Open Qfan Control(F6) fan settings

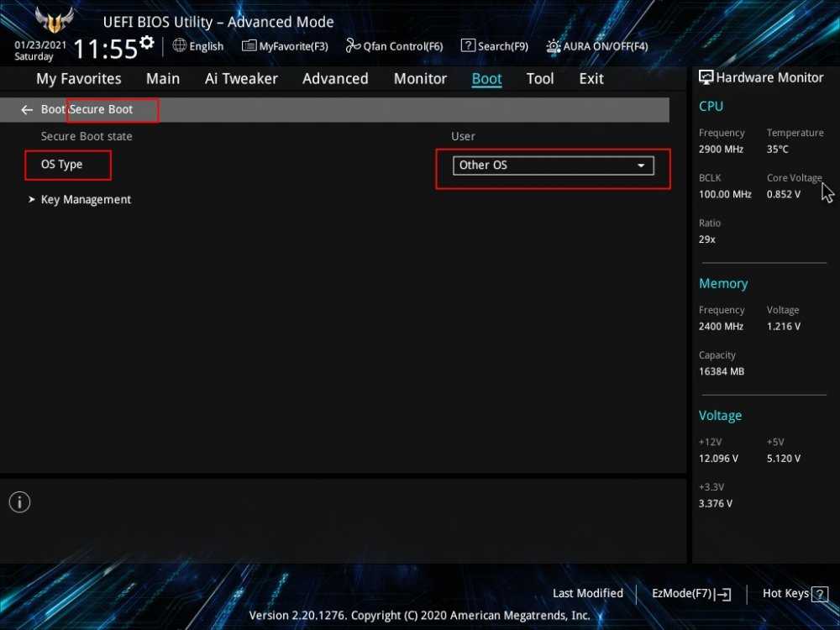pos(394,46)
